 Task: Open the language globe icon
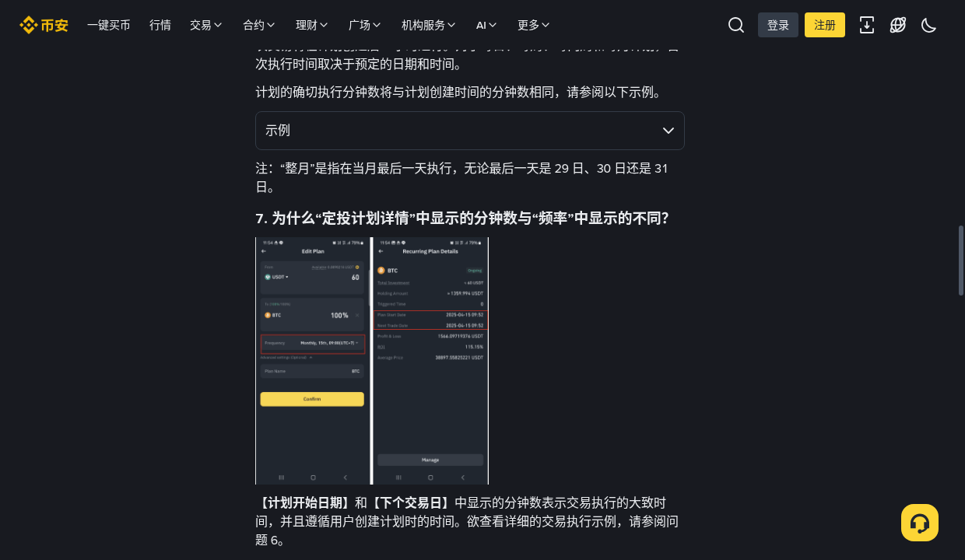[898, 25]
